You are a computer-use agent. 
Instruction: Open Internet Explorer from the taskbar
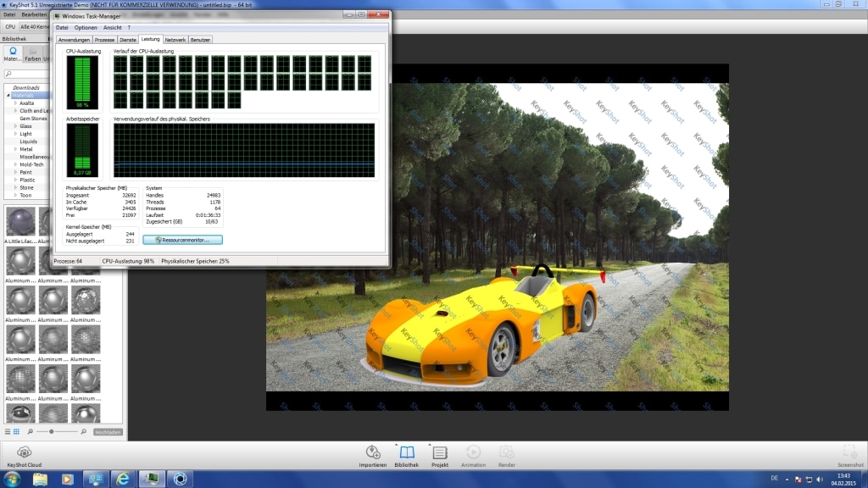(x=122, y=479)
